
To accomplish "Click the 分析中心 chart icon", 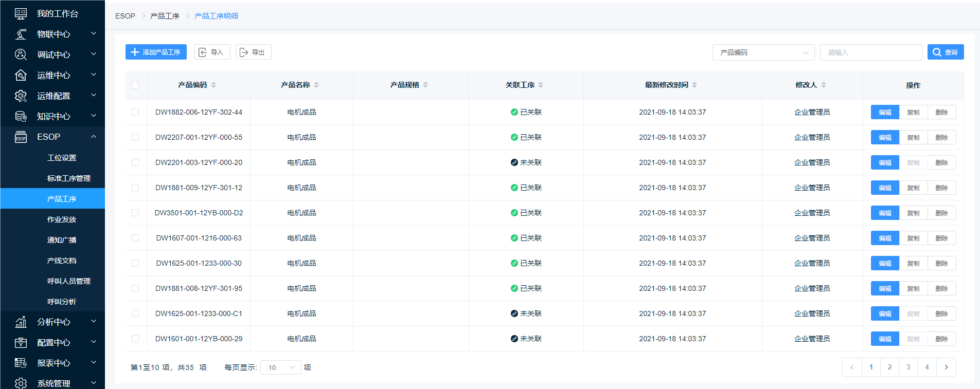I will pyautogui.click(x=21, y=322).
